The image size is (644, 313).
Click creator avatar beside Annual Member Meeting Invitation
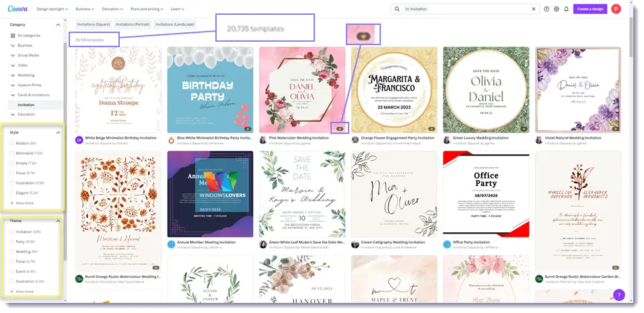tap(171, 244)
